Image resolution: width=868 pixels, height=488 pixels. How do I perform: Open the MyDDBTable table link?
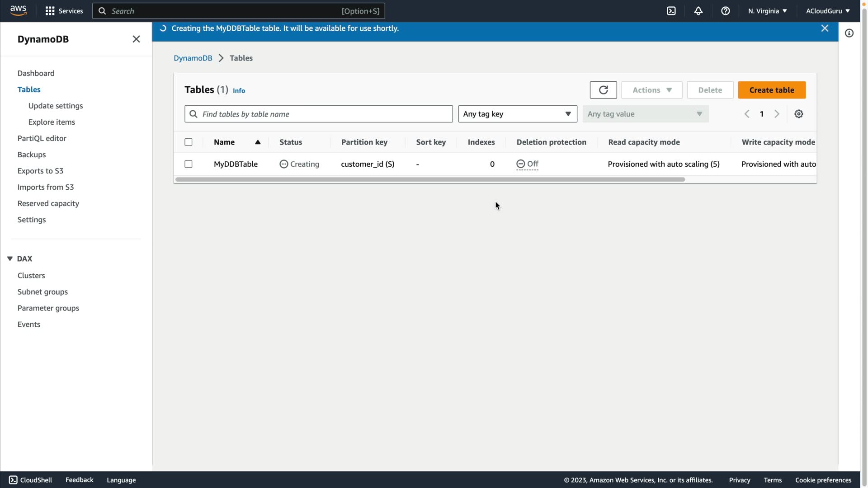coord(236,164)
